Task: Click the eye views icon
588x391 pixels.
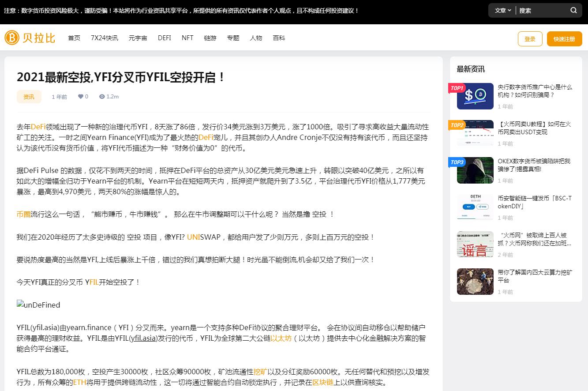Action: (102, 96)
